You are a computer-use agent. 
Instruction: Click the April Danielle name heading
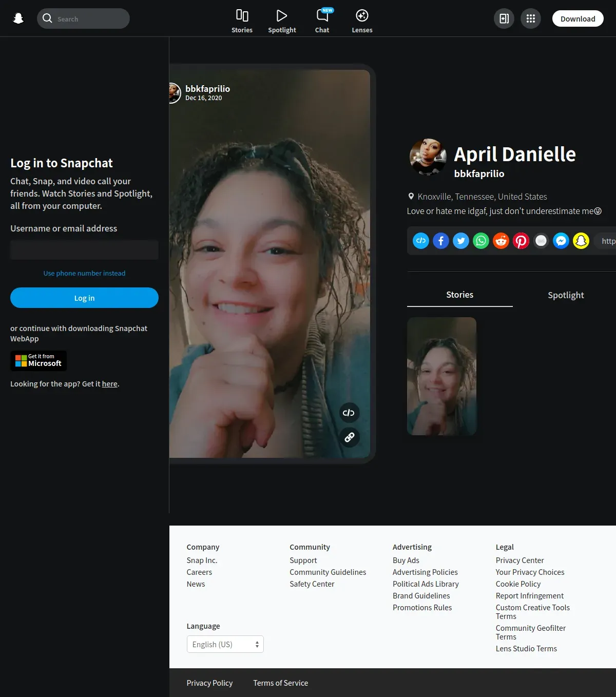click(515, 154)
